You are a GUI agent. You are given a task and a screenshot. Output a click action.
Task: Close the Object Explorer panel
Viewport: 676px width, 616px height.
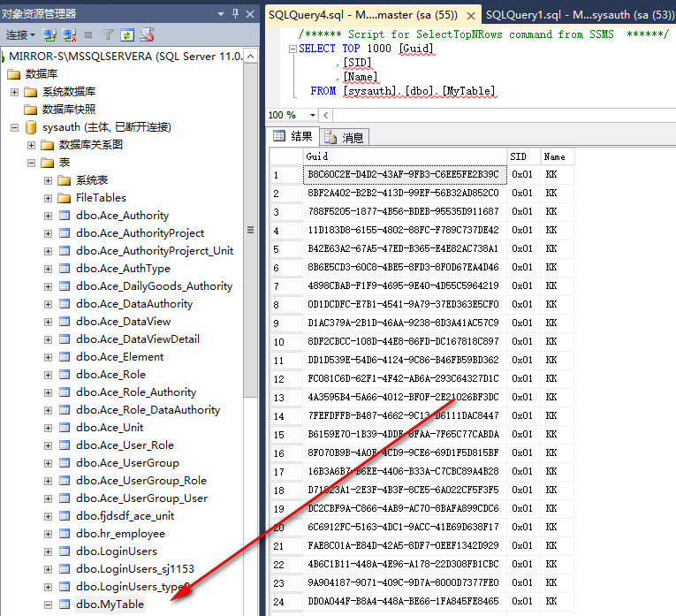coord(250,14)
